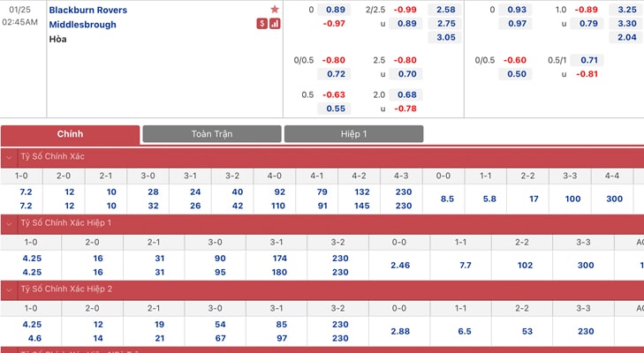Select 2.58 home win odds
Screen dimensions: 644x353
point(445,10)
